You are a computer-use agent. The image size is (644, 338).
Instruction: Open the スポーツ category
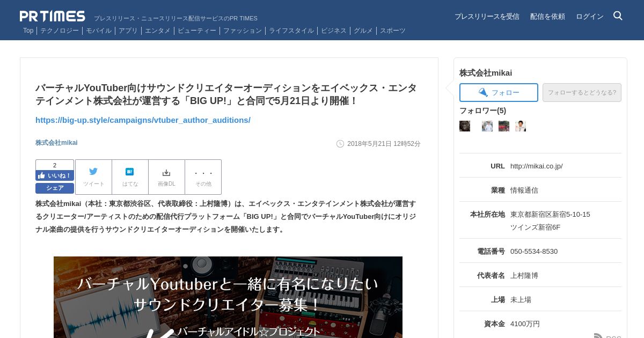[393, 31]
